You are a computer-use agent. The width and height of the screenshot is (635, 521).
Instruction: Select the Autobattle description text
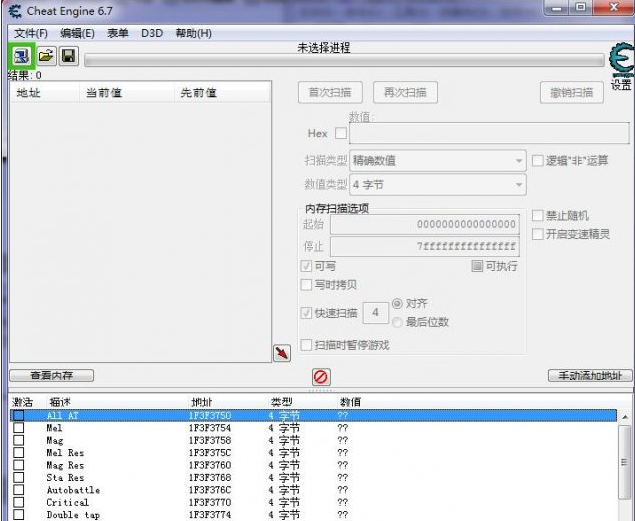tap(73, 490)
